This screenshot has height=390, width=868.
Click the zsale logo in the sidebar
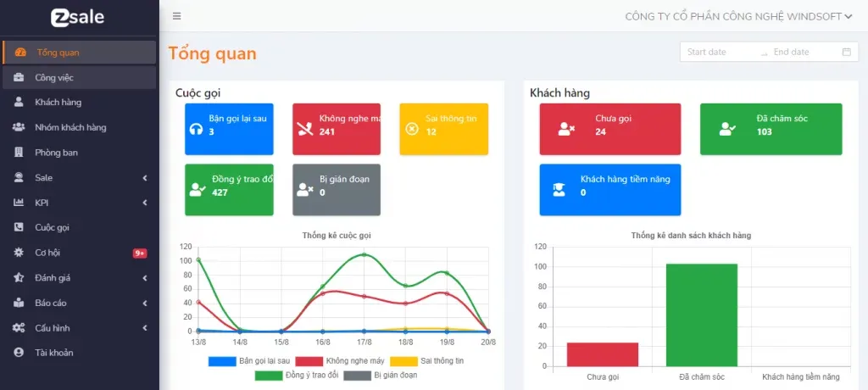[78, 17]
